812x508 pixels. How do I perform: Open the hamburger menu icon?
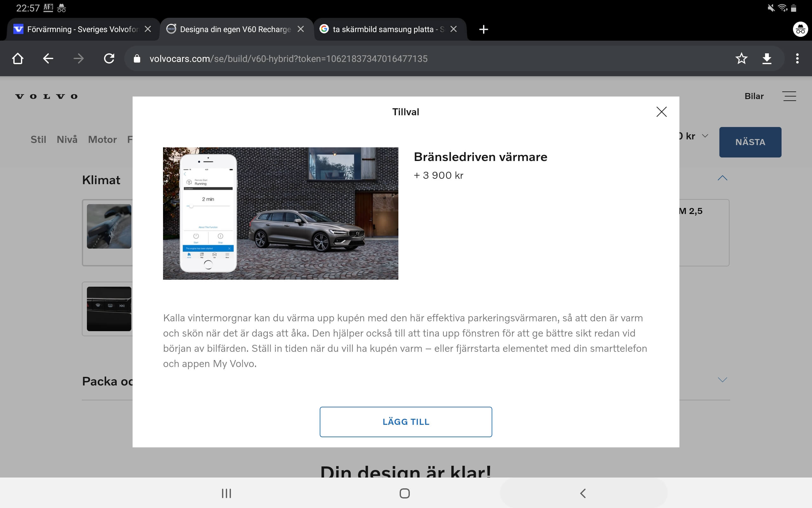click(789, 96)
